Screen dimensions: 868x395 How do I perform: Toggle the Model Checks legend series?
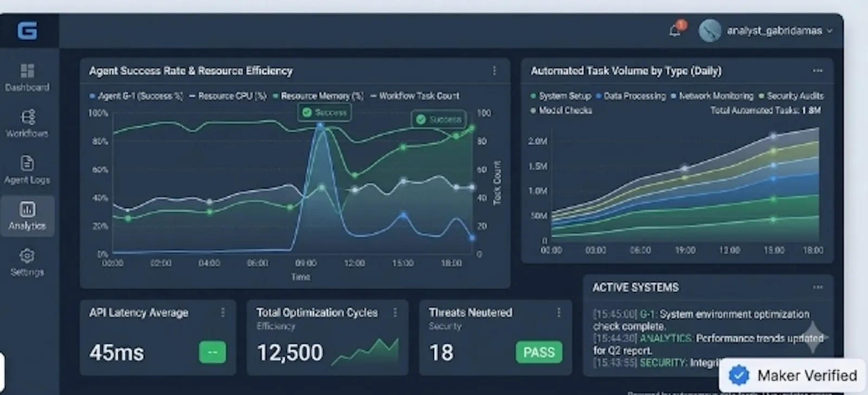561,111
